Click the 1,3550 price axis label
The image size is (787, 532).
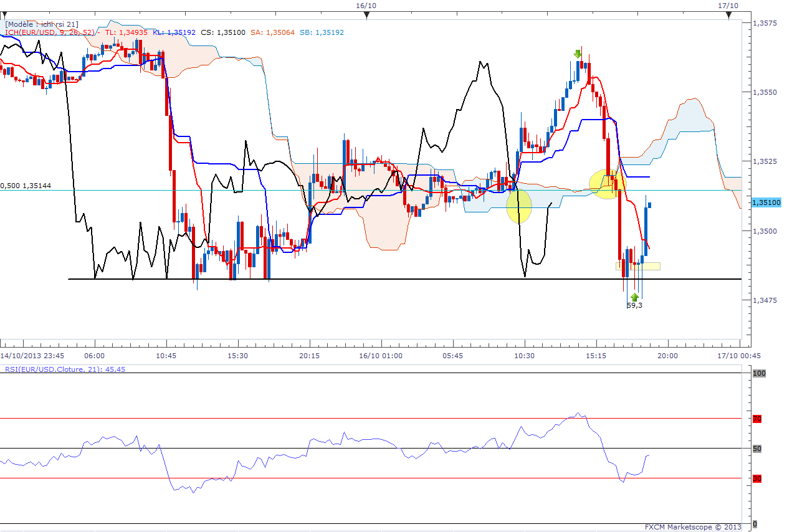click(x=765, y=92)
